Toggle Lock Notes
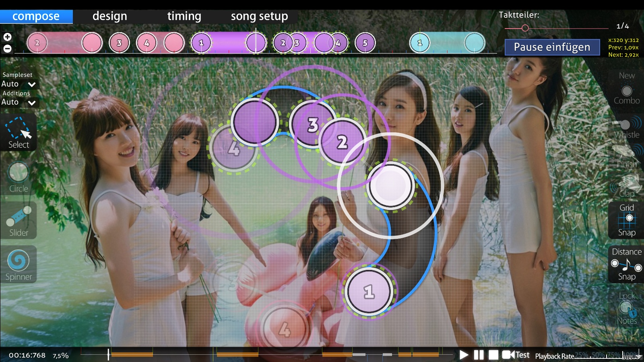 tap(626, 309)
